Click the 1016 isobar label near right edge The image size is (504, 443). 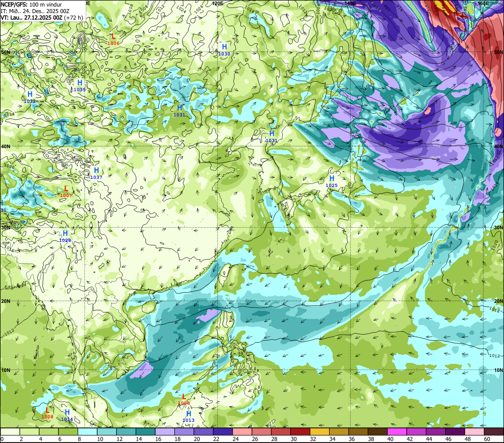click(495, 309)
